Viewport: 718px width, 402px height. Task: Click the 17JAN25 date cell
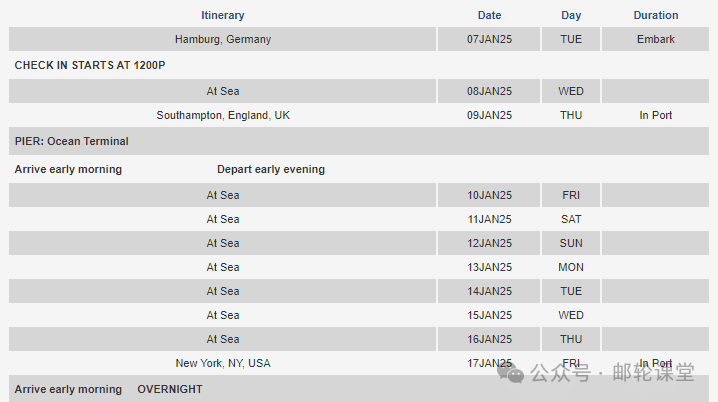(x=489, y=363)
